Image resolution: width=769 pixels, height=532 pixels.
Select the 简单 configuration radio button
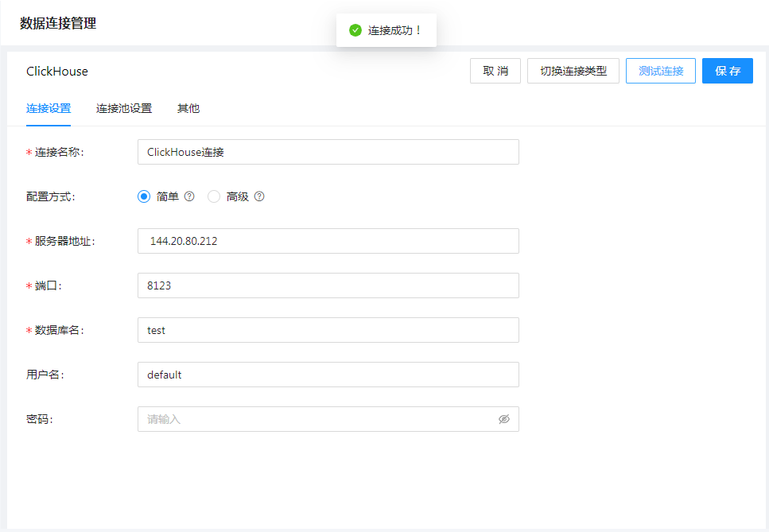(x=144, y=196)
